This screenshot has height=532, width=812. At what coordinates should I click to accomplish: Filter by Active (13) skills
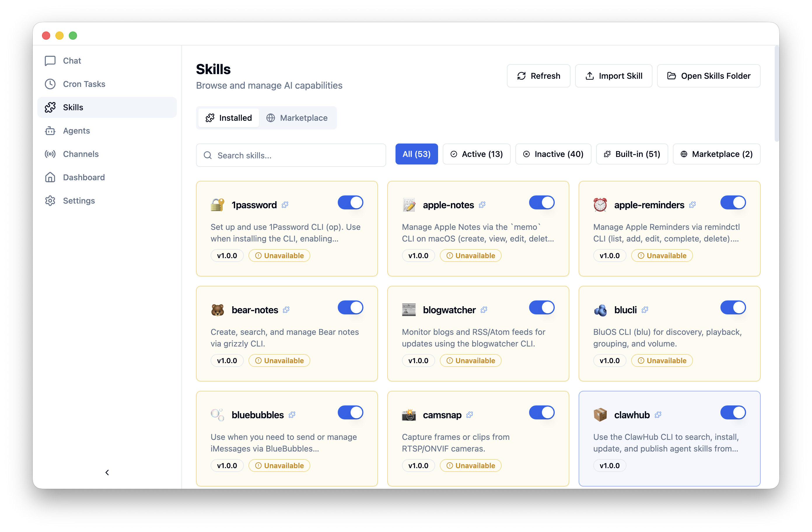[476, 154]
